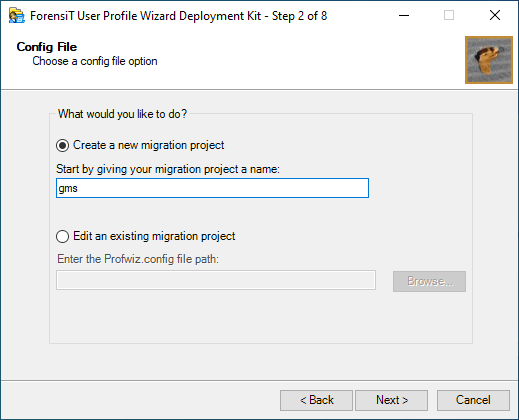Click the ForensiT app icon in title bar
519x420 pixels.
pos(17,16)
